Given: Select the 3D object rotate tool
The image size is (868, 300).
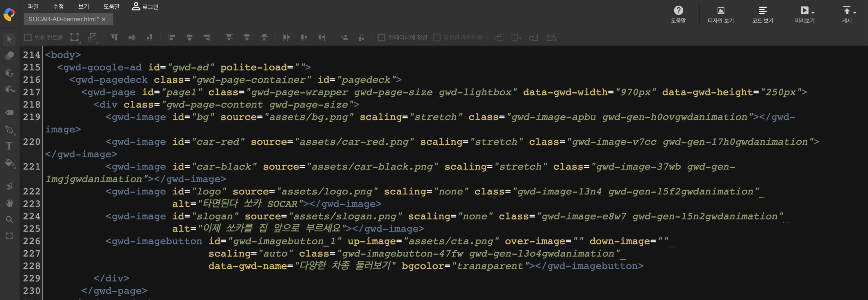Looking at the screenshot, I should [x=9, y=73].
